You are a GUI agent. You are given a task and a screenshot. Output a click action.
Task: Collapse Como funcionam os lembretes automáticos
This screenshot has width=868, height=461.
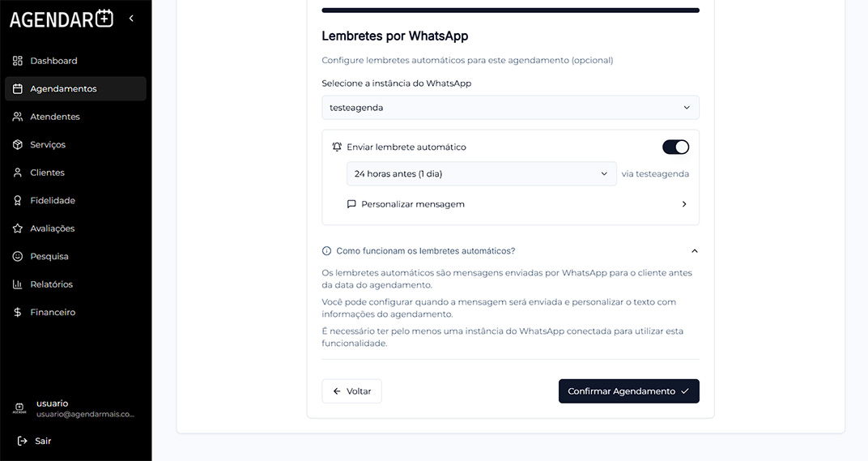tap(510, 251)
